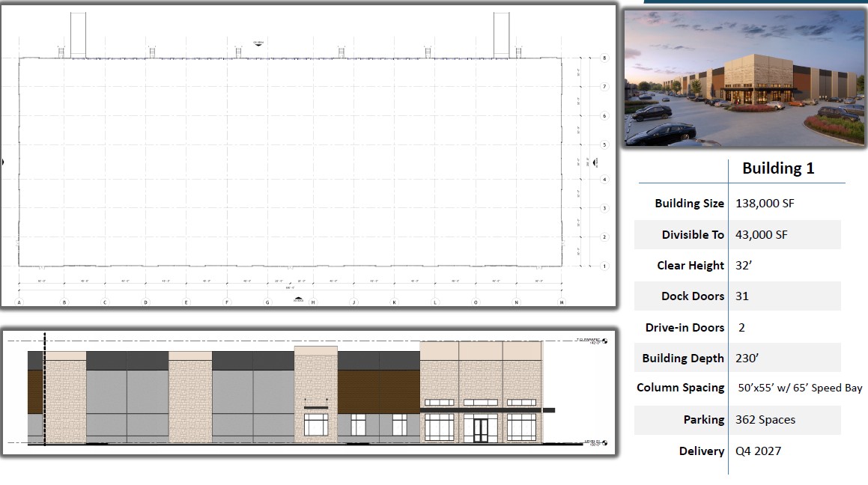Click the 362 Spaces parking value
This screenshot has width=868, height=485.
(765, 420)
